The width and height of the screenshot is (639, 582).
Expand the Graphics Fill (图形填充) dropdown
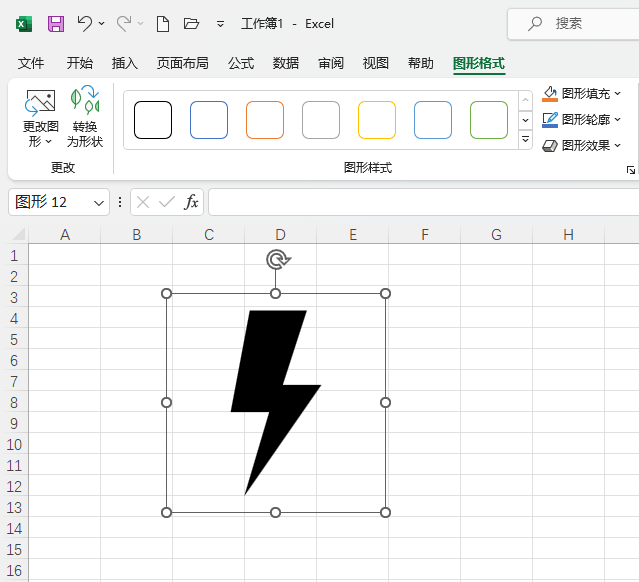[617, 94]
